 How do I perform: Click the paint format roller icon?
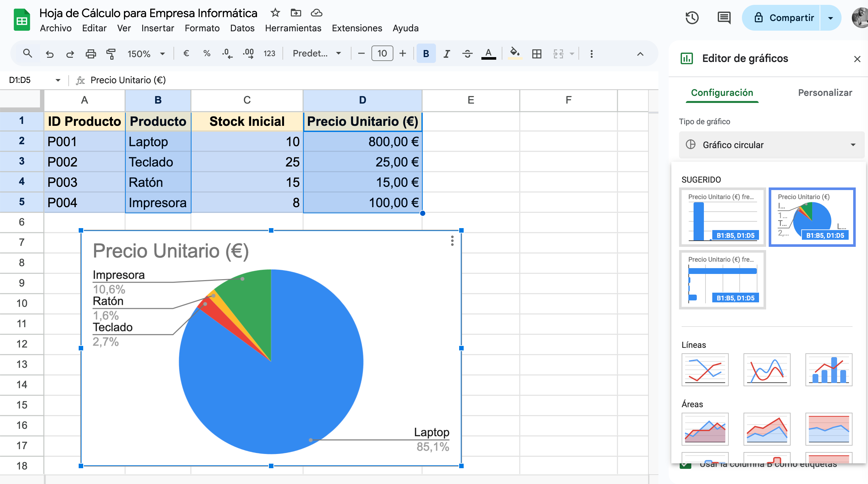point(111,54)
